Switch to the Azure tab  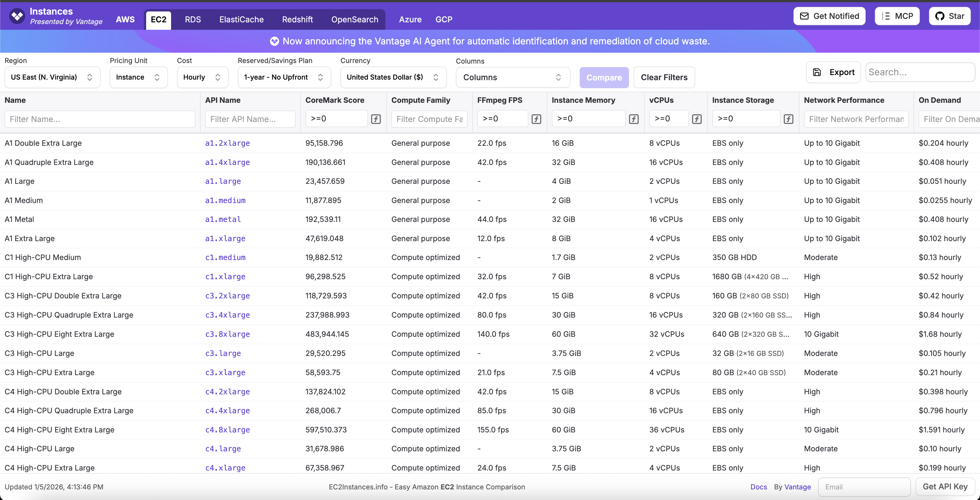pos(410,19)
